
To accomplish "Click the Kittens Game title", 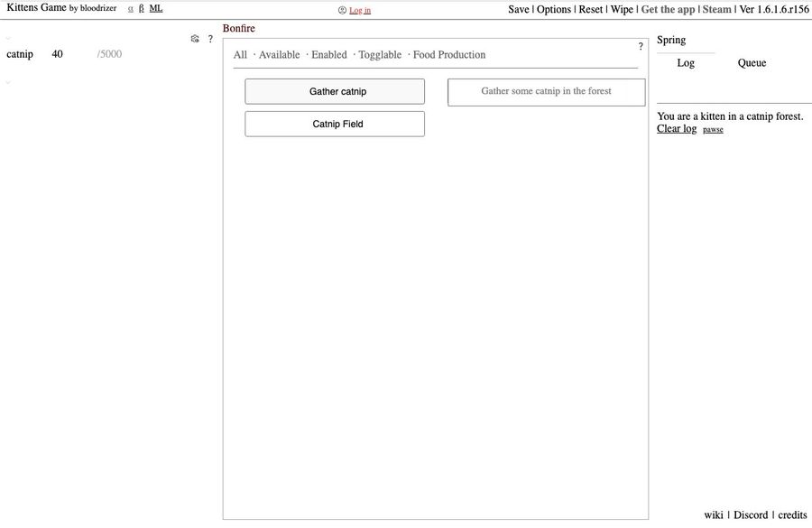I will (x=36, y=8).
